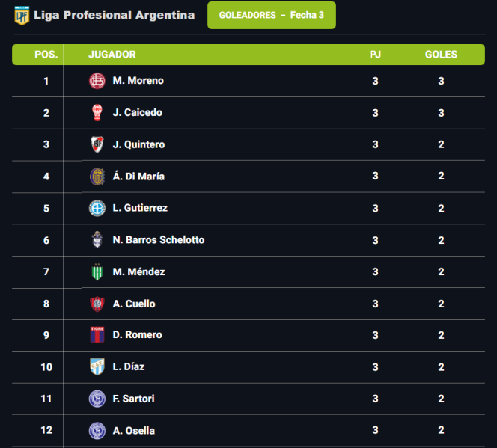This screenshot has height=448, width=497.
Task: Click the club crest beside A. Osella
Action: tap(97, 431)
